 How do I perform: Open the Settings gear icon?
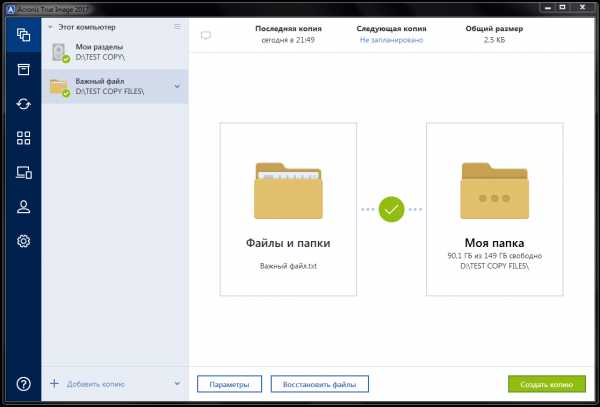coord(23,241)
